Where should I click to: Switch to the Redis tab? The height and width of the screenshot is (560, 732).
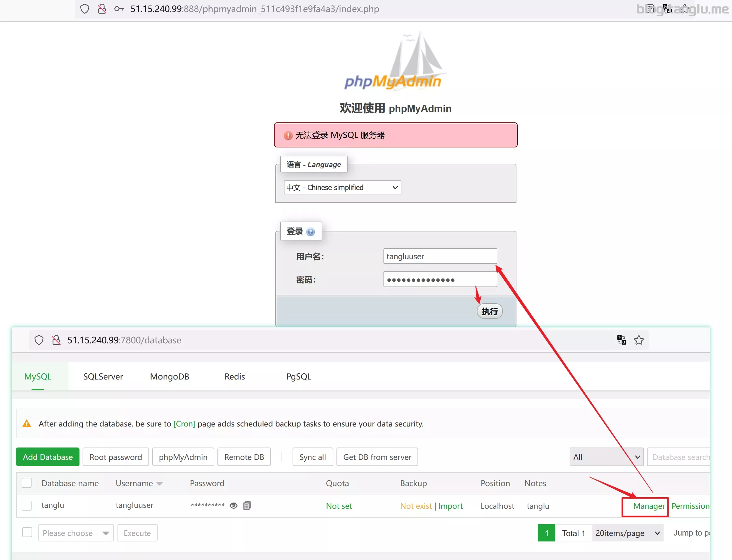pos(234,376)
